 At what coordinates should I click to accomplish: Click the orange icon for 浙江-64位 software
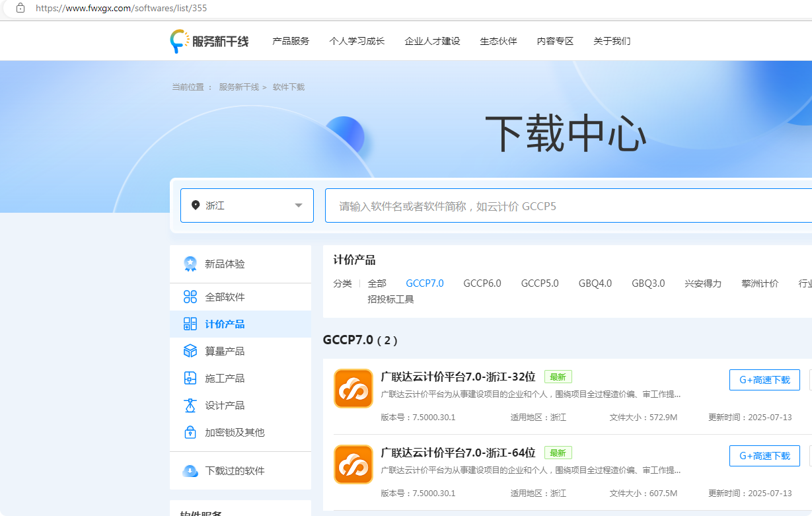click(x=353, y=464)
